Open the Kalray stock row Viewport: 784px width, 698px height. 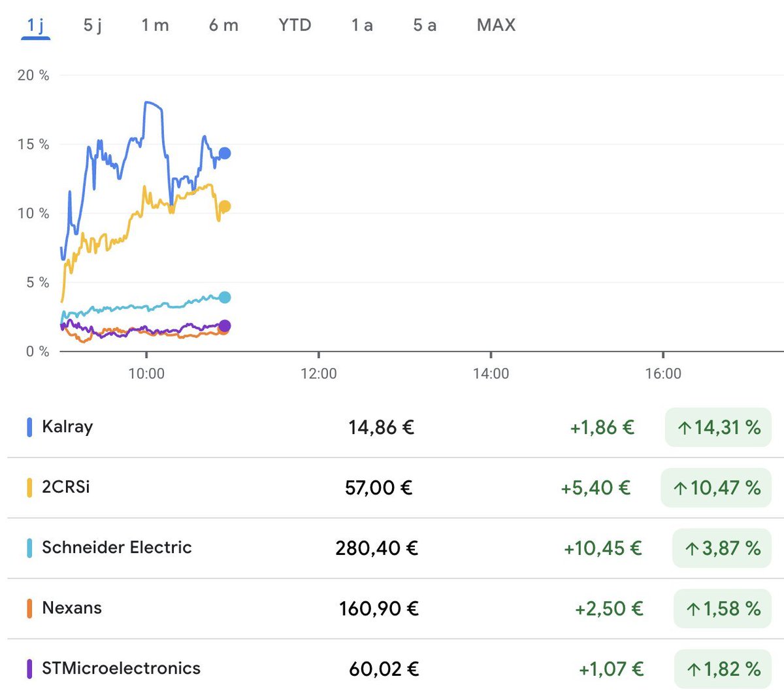(396, 427)
